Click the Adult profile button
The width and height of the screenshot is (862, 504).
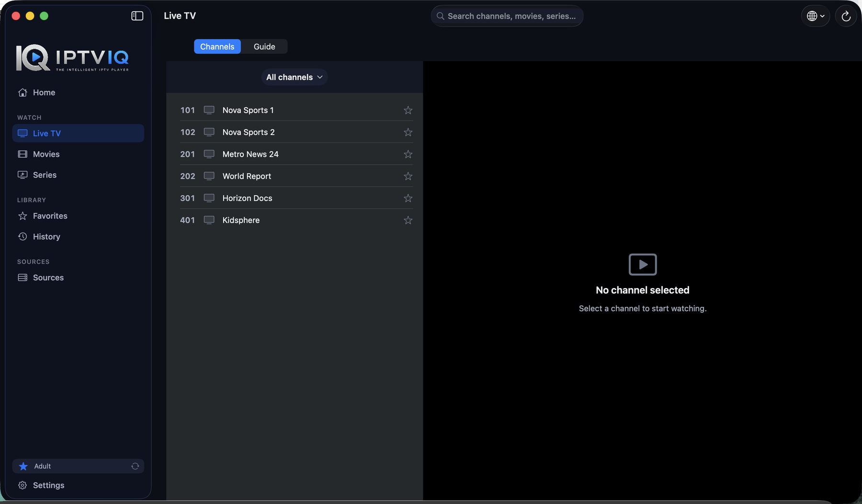click(x=78, y=466)
